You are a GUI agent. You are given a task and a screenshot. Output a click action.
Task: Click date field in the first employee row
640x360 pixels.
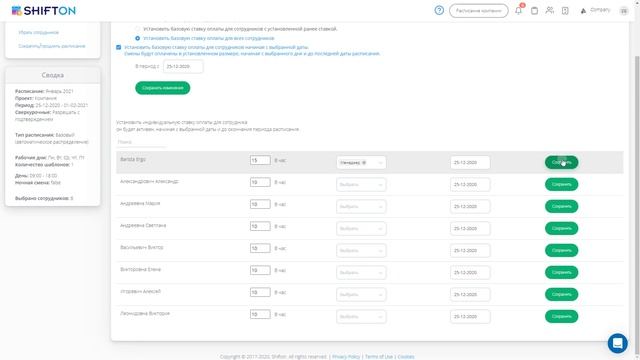(x=470, y=162)
